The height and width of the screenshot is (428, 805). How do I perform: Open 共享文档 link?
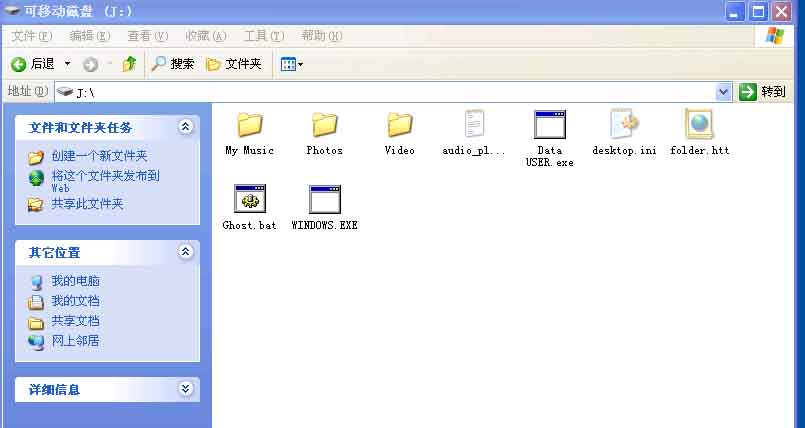click(x=75, y=321)
